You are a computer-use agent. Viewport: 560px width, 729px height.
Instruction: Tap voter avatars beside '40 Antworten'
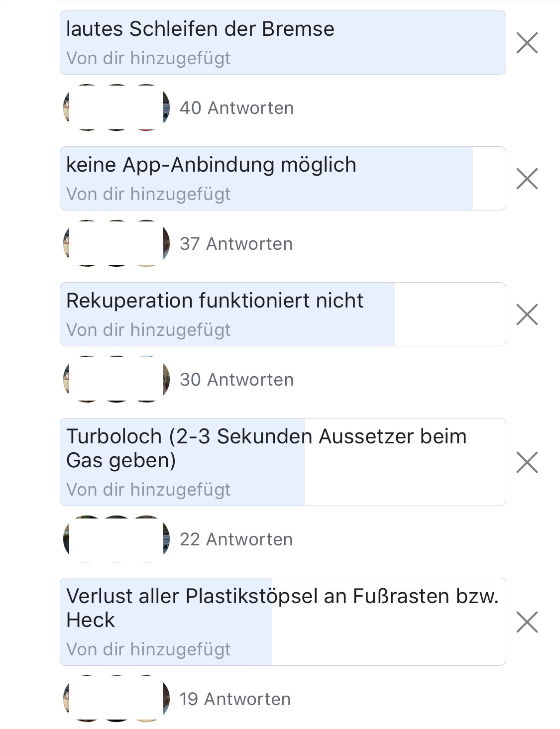(x=116, y=108)
